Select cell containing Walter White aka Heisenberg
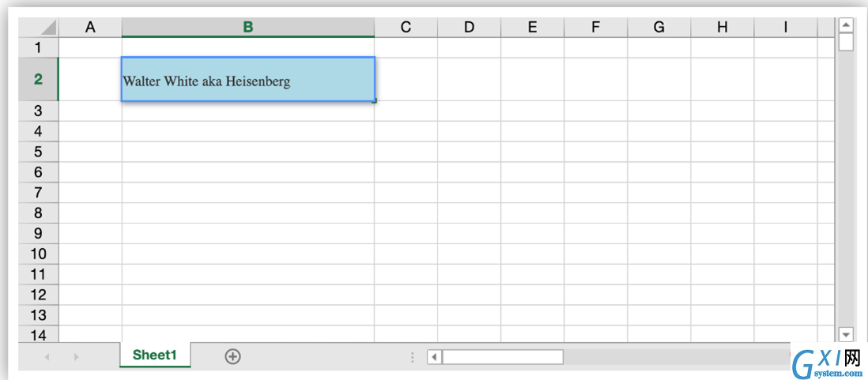 pyautogui.click(x=248, y=79)
